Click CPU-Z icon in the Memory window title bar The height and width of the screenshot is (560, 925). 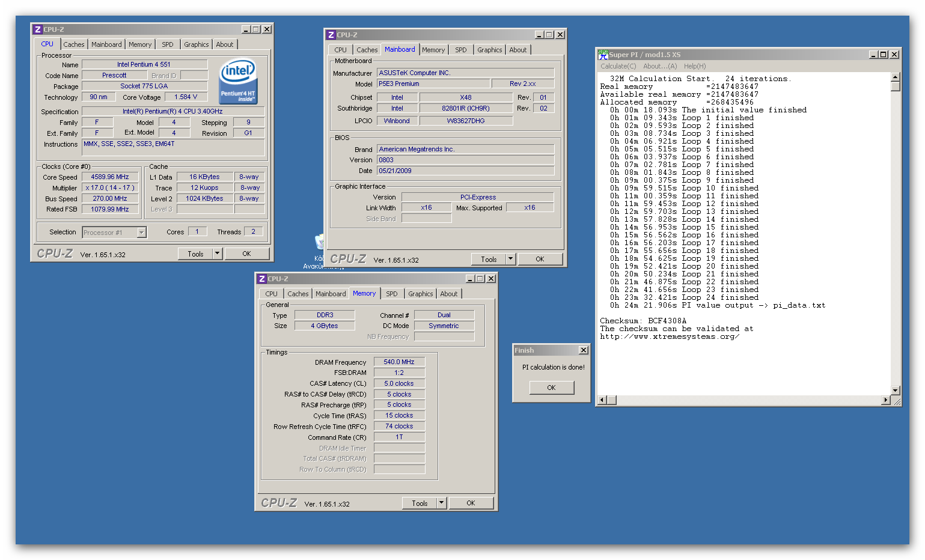[x=261, y=279]
